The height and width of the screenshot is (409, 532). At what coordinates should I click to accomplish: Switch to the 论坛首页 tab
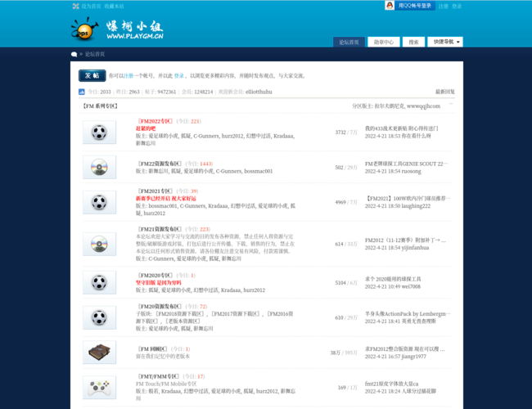click(x=349, y=42)
